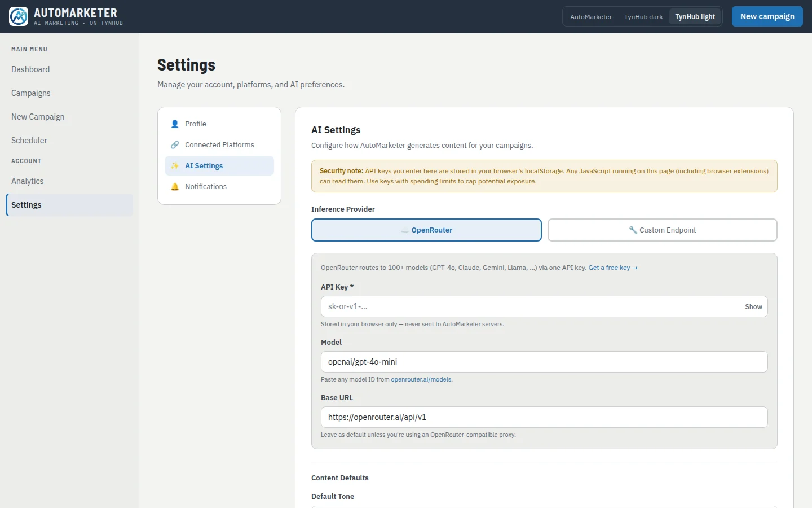
Task: Open the Profile settings tab
Action: point(219,124)
